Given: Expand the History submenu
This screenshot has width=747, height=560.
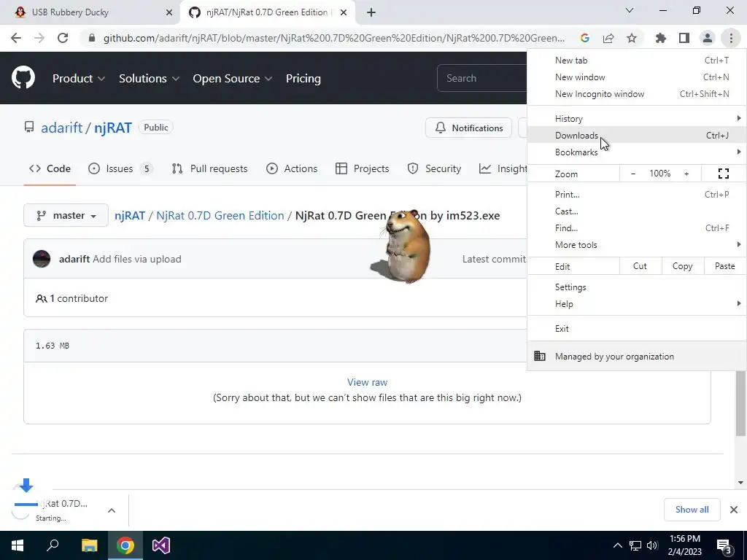Looking at the screenshot, I should [637, 119].
